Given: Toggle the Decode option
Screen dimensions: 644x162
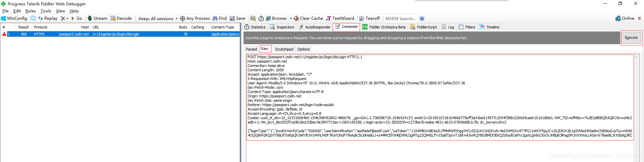Looking at the screenshot, I should tap(121, 18).
